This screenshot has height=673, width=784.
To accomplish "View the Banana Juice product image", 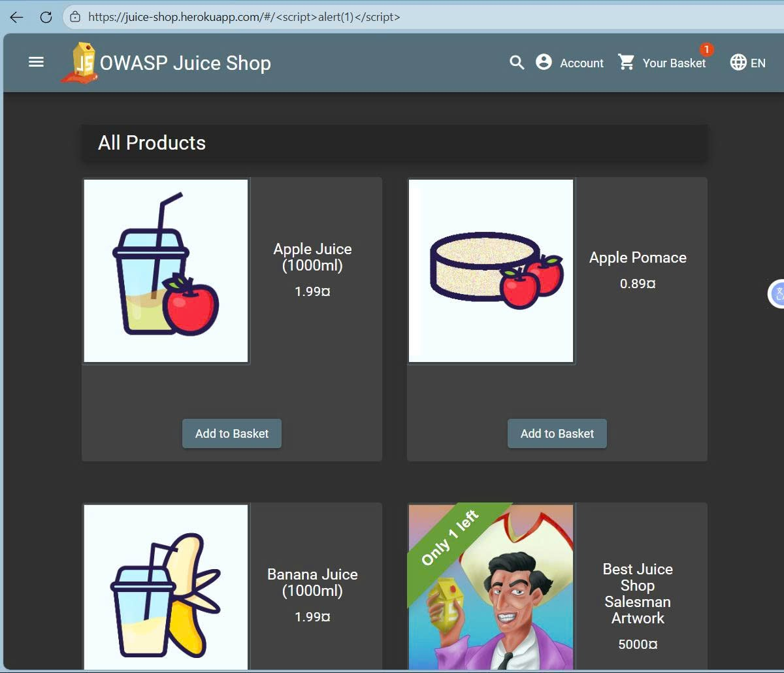I will click(x=166, y=587).
